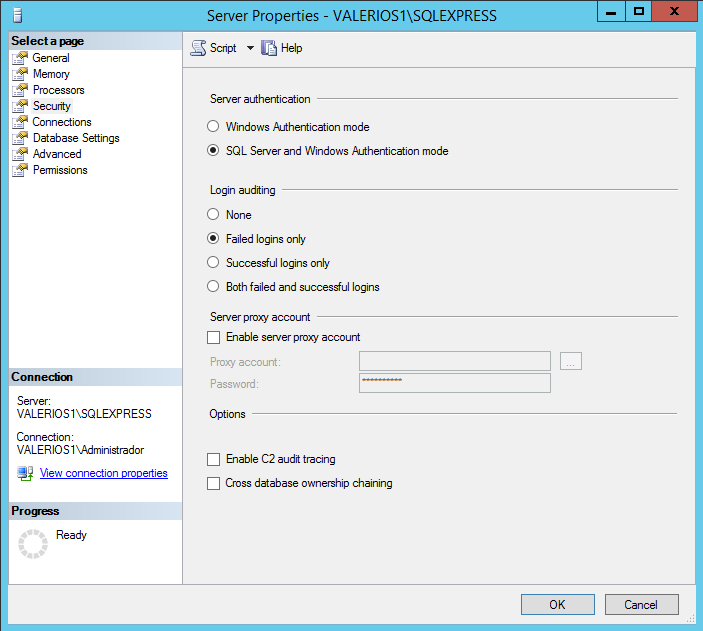Close the Server Properties window
Screen dimensions: 703x631
tap(675, 11)
